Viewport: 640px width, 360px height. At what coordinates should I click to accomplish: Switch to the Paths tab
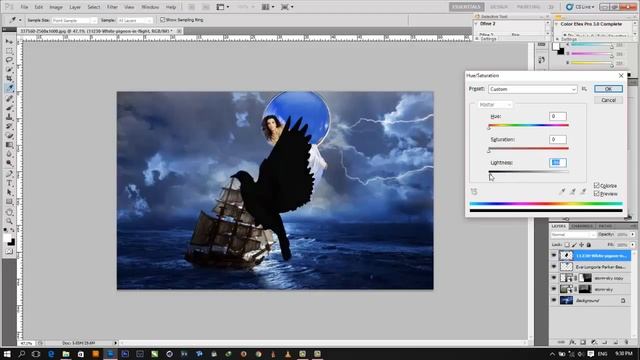pyautogui.click(x=605, y=226)
